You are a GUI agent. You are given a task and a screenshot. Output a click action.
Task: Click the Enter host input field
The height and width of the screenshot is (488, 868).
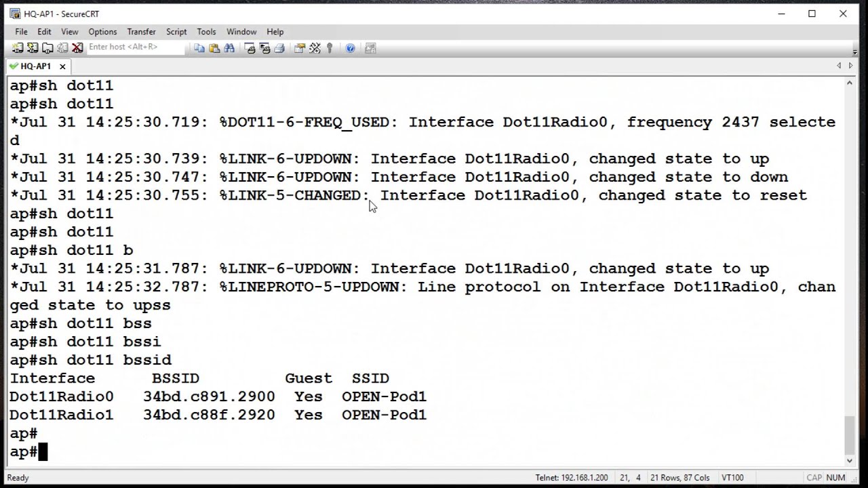[x=136, y=47]
